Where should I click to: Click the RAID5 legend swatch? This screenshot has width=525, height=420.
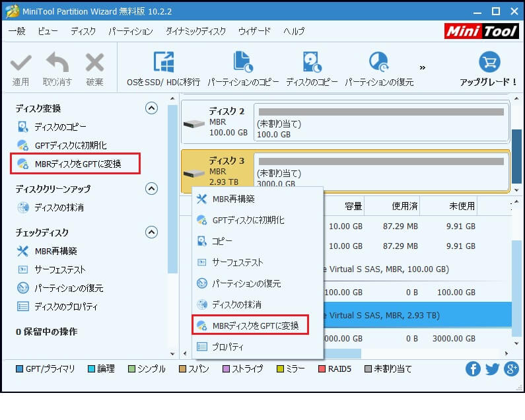(322, 369)
